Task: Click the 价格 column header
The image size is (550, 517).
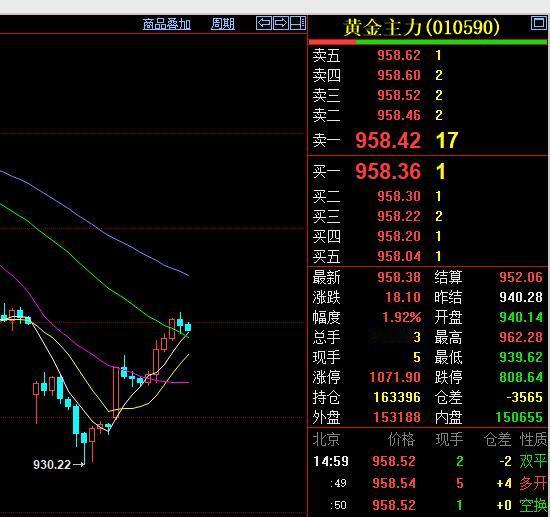Action: pyautogui.click(x=401, y=439)
